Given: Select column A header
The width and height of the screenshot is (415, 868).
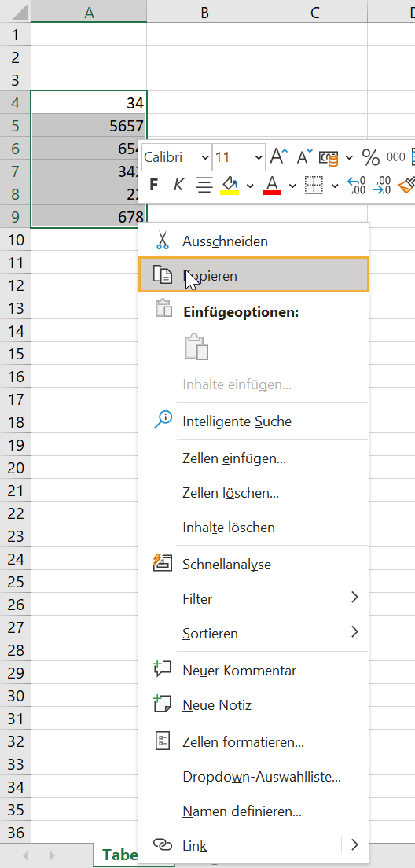Looking at the screenshot, I should 89,12.
